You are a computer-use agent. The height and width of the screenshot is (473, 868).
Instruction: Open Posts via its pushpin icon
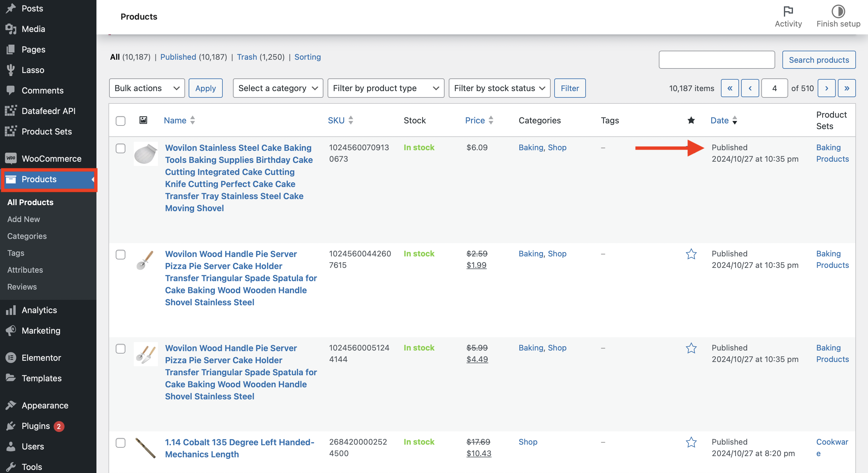pos(11,8)
